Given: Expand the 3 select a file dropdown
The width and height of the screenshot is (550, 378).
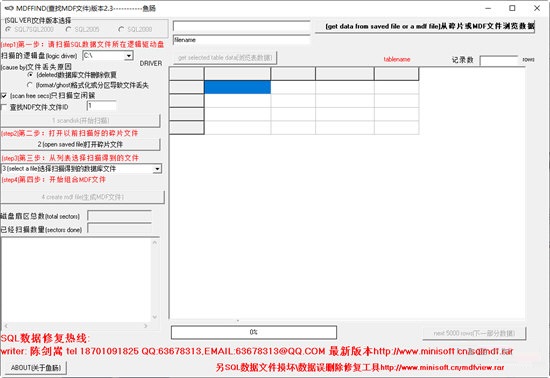Looking at the screenshot, I should coord(157,169).
